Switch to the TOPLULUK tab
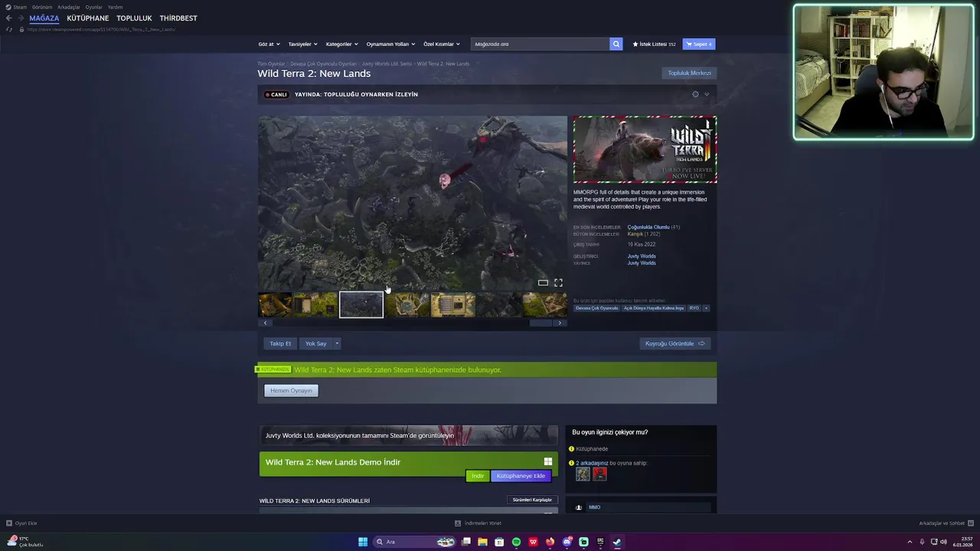980x551 pixels. point(134,18)
